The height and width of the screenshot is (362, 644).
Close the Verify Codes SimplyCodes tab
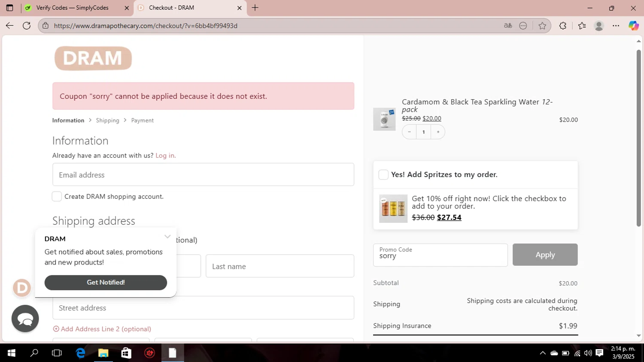[127, 8]
